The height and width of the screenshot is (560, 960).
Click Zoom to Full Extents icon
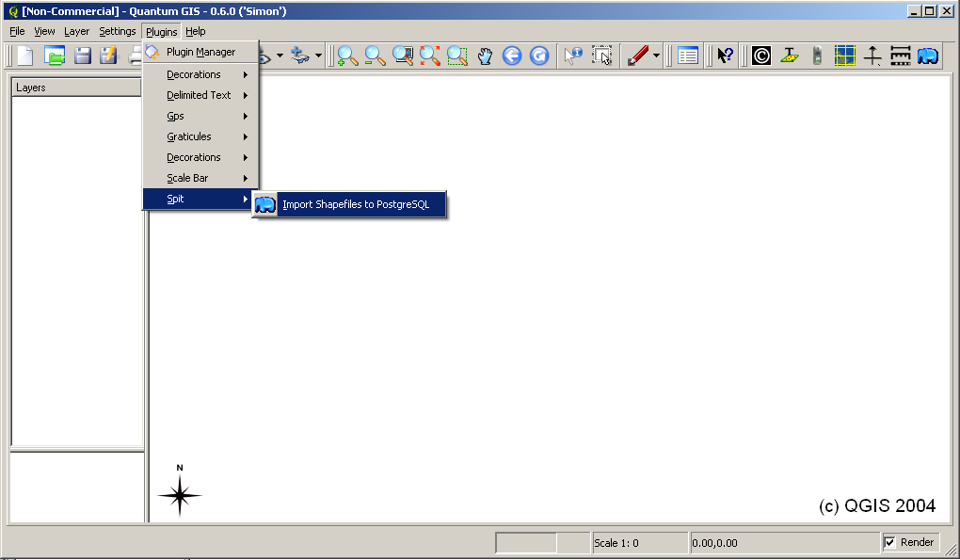(402, 56)
